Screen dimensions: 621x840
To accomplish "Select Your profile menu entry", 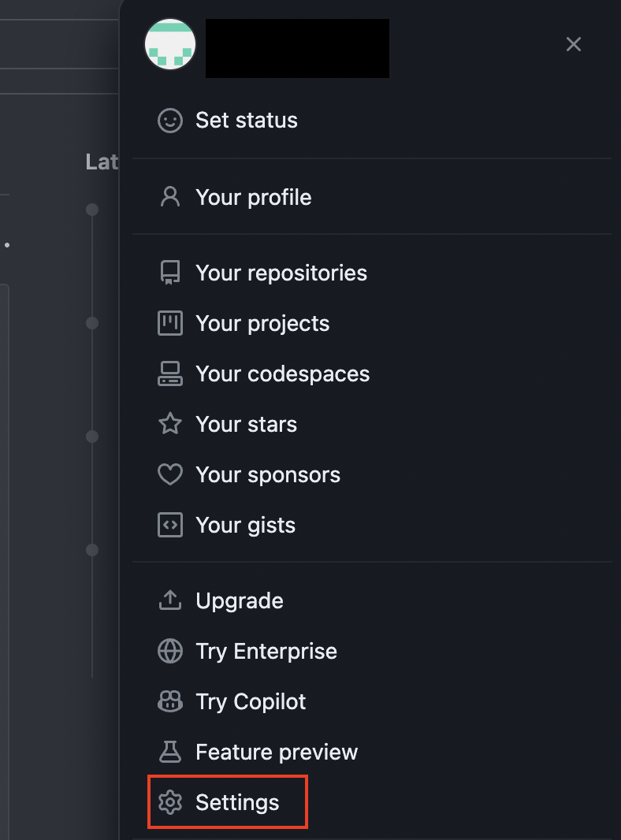I will (253, 196).
